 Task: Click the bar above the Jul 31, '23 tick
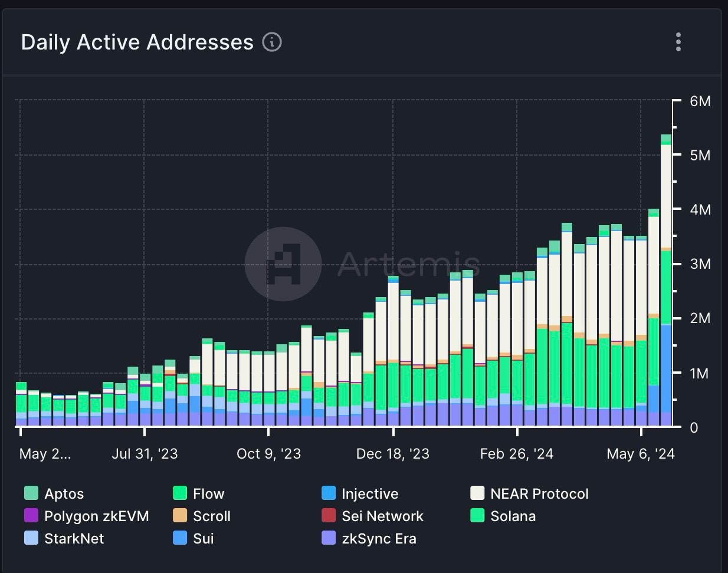[145, 400]
